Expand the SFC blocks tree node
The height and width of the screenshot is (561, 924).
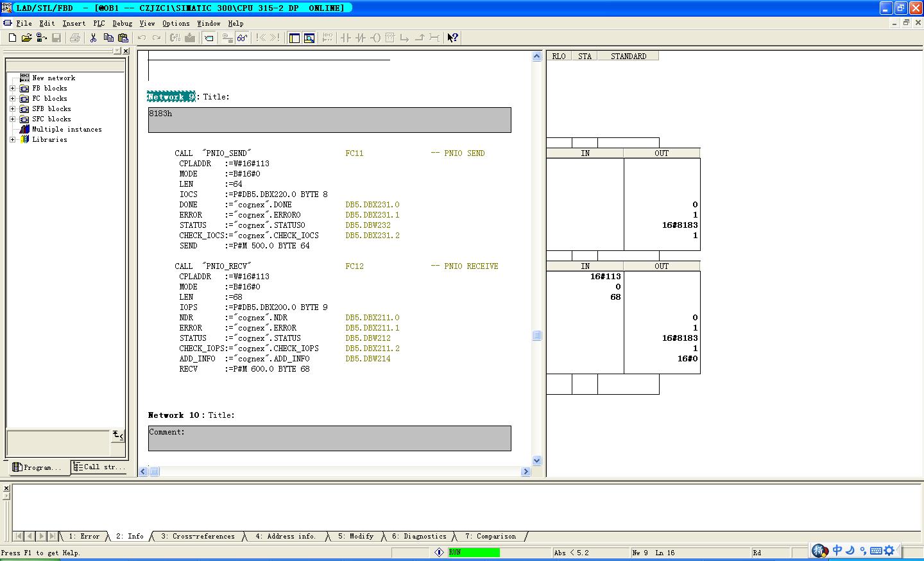point(12,119)
